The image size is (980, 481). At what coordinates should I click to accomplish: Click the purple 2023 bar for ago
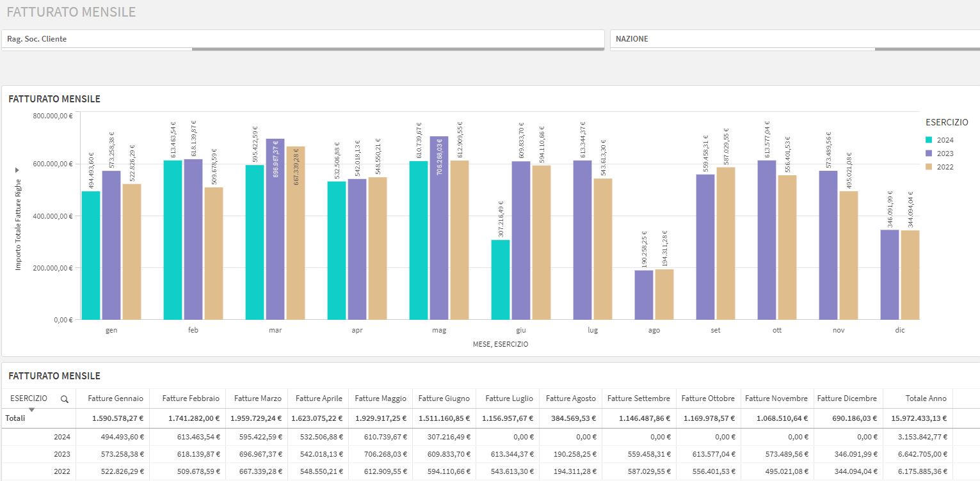click(644, 295)
